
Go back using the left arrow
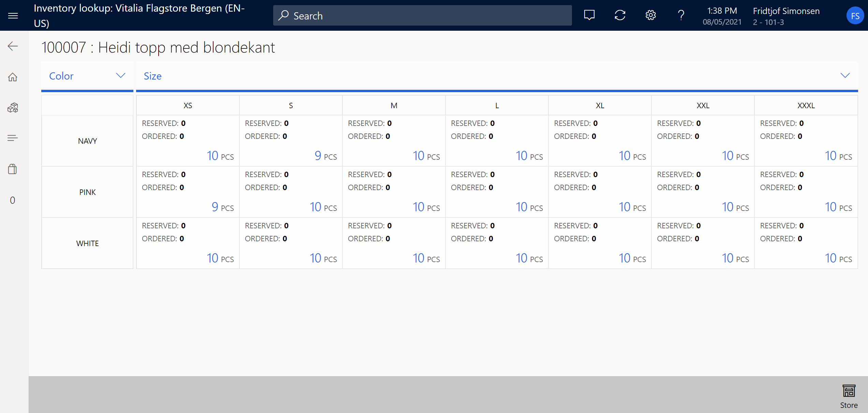pos(13,46)
